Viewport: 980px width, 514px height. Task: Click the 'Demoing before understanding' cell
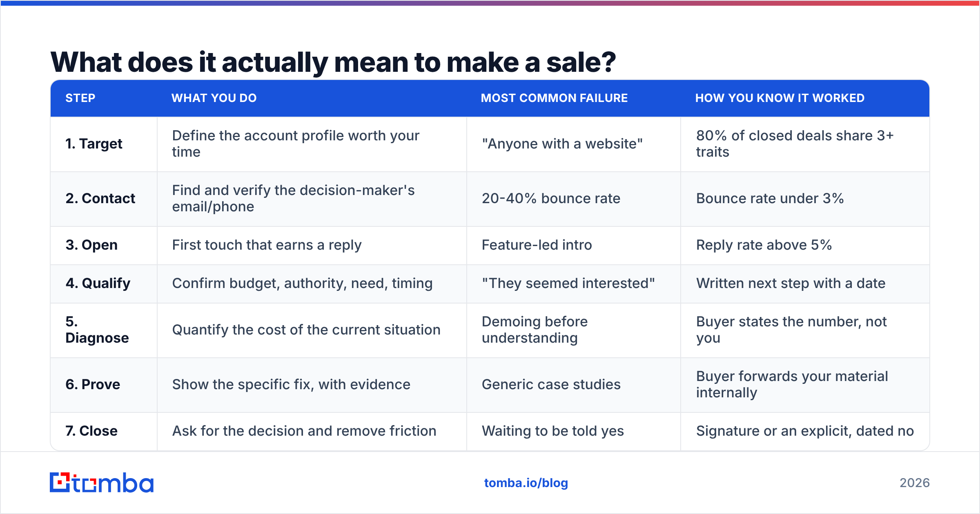point(574,330)
